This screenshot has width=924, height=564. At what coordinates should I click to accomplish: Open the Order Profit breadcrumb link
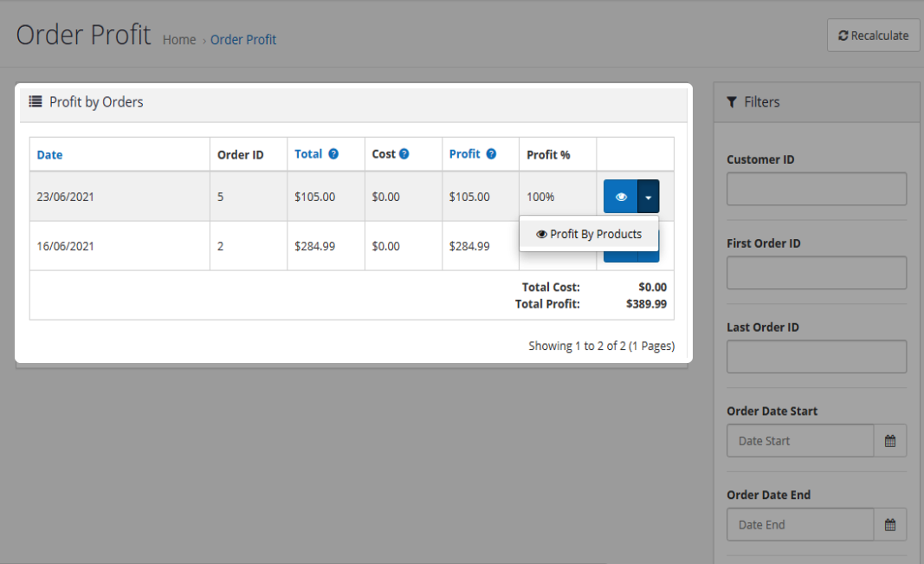[x=243, y=40]
